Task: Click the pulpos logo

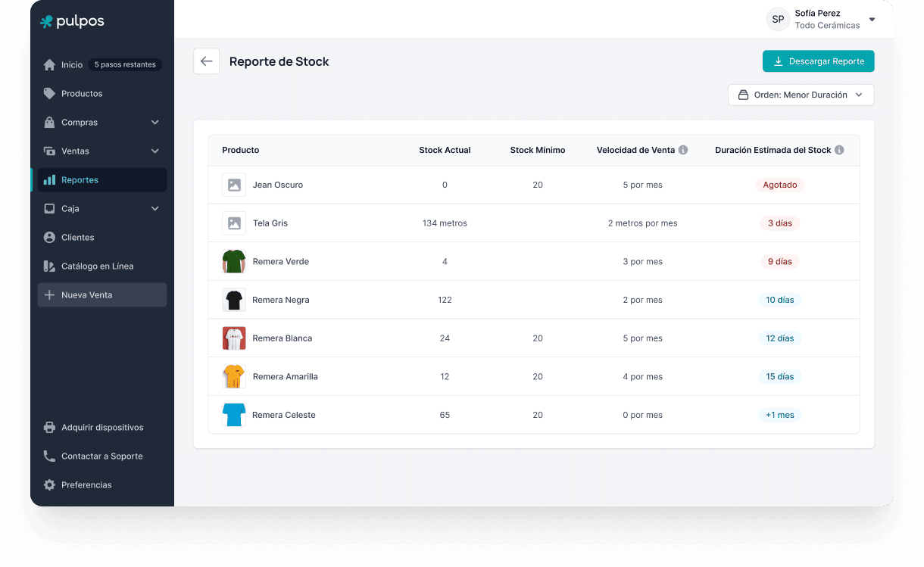Action: (72, 22)
